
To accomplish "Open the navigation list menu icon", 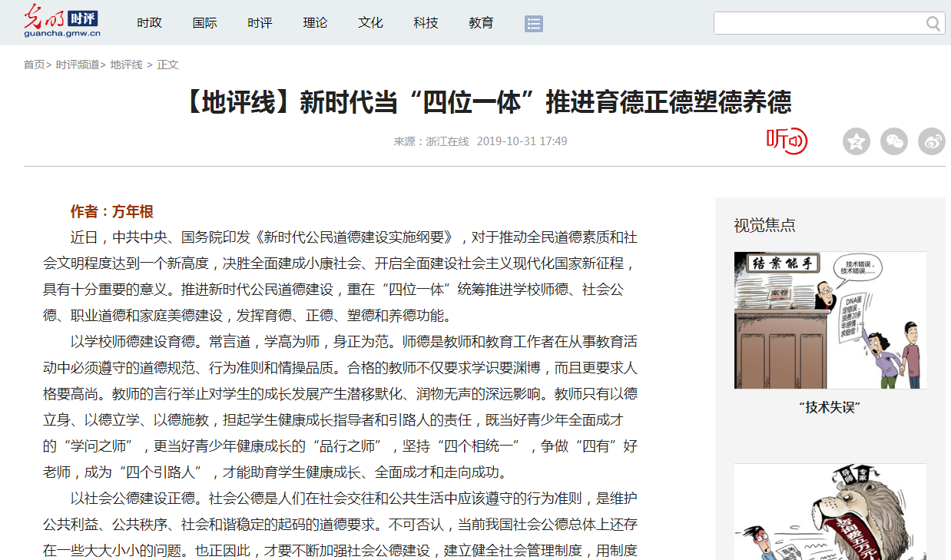I will pos(534,24).
